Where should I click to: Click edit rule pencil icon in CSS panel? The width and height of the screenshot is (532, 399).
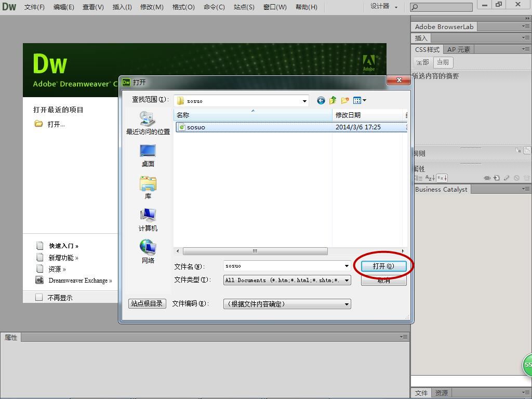[x=507, y=178]
